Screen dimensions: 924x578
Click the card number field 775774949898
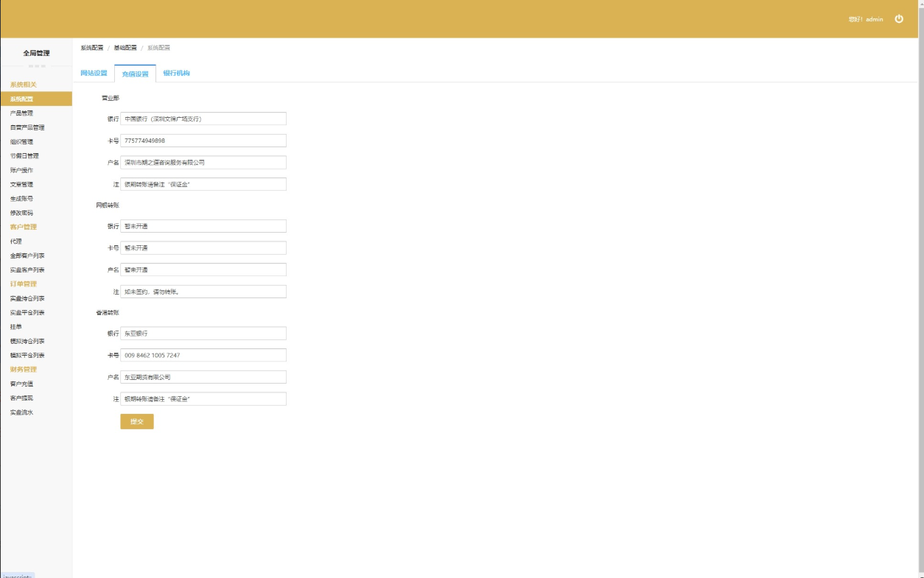point(203,141)
